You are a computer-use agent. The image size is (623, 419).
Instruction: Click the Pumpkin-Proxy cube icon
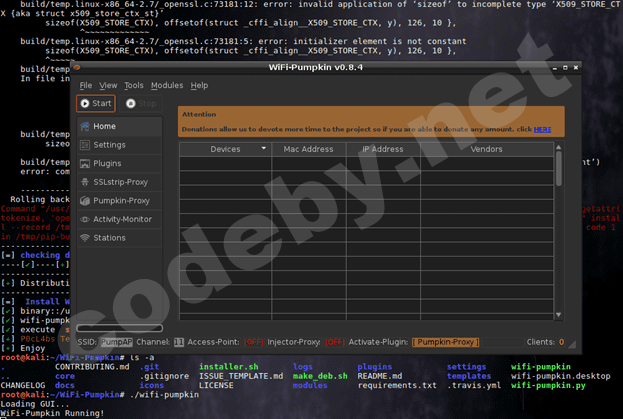(85, 201)
